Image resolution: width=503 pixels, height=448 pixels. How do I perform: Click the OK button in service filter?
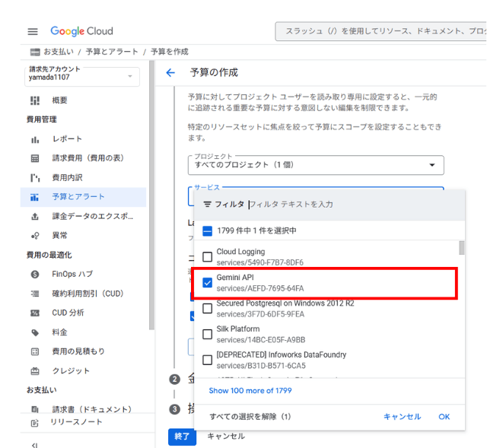(444, 417)
